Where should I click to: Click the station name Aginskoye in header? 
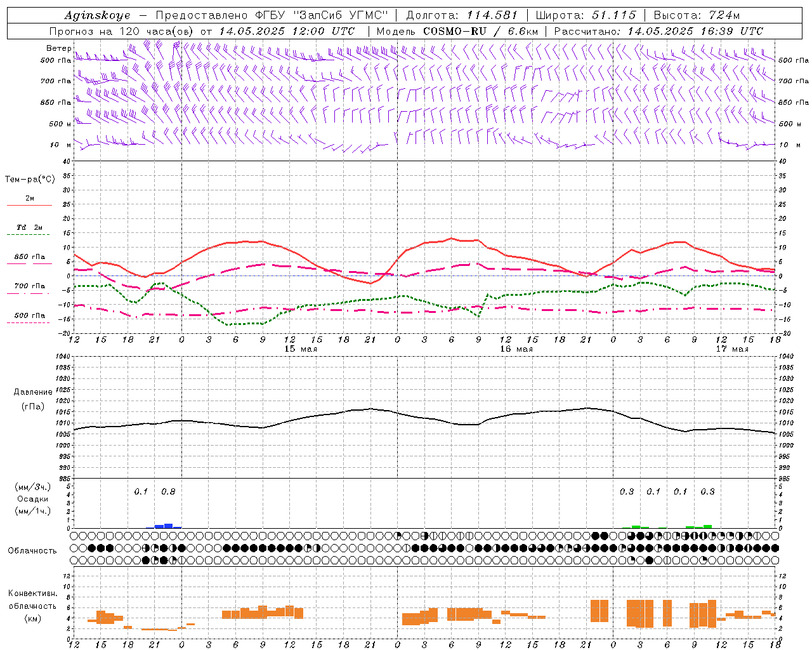pos(97,15)
